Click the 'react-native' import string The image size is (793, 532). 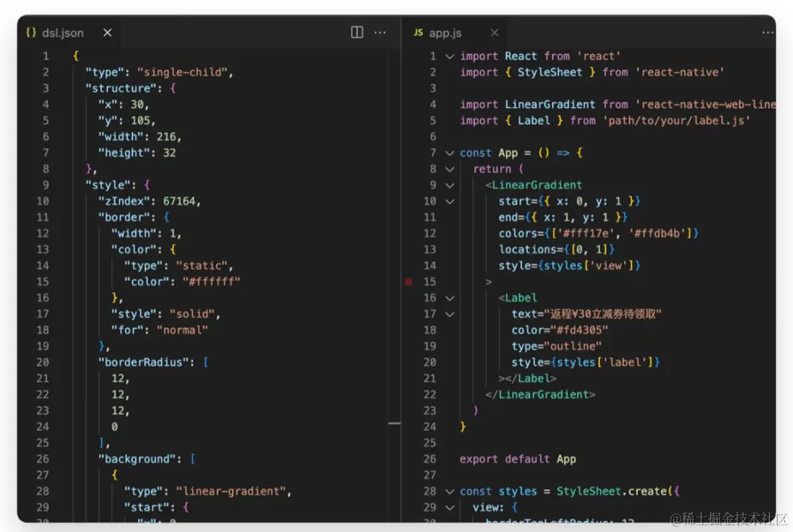[679, 72]
